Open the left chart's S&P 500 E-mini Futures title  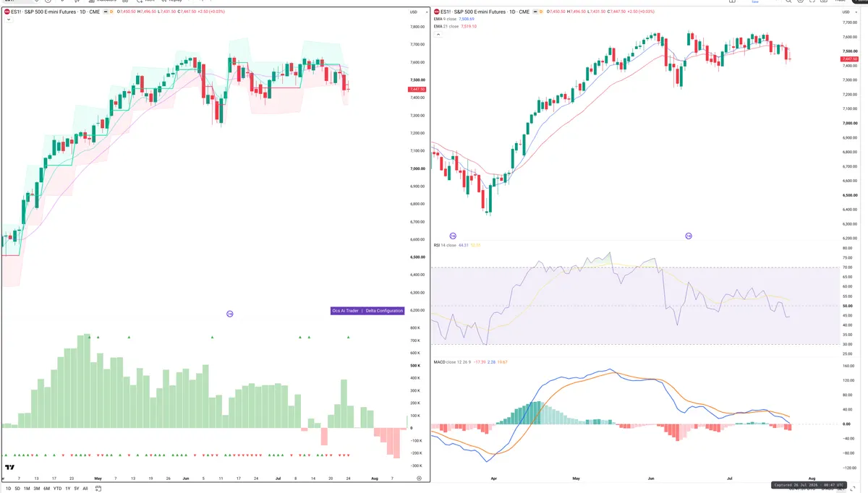point(56,12)
